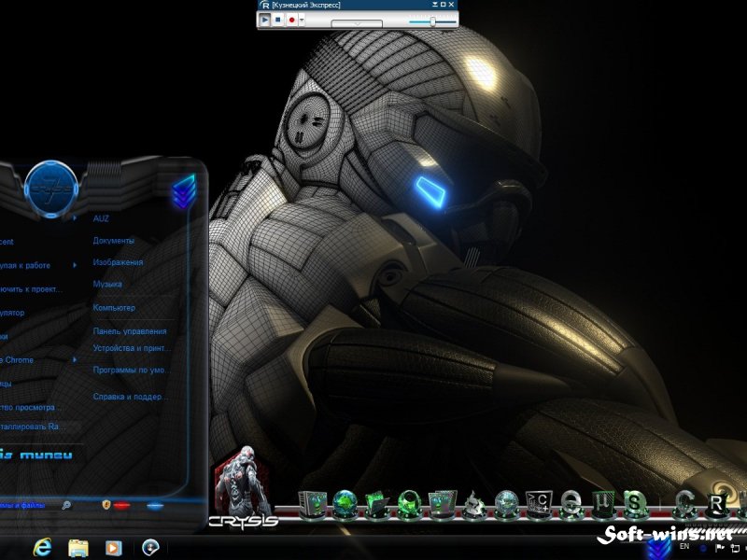Image resolution: width=747 pixels, height=560 pixels.
Task: Open the silver C dock icon
Action: coord(685,504)
